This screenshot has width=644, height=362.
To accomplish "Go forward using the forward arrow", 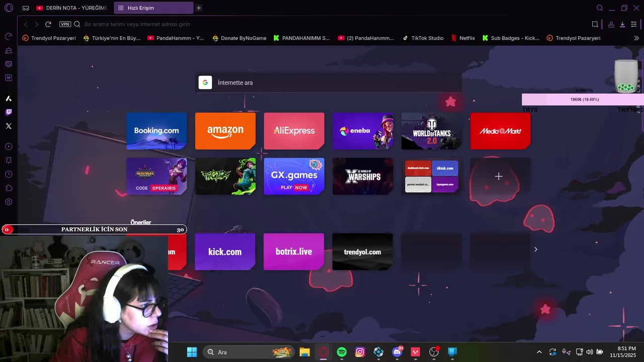I will (36, 24).
